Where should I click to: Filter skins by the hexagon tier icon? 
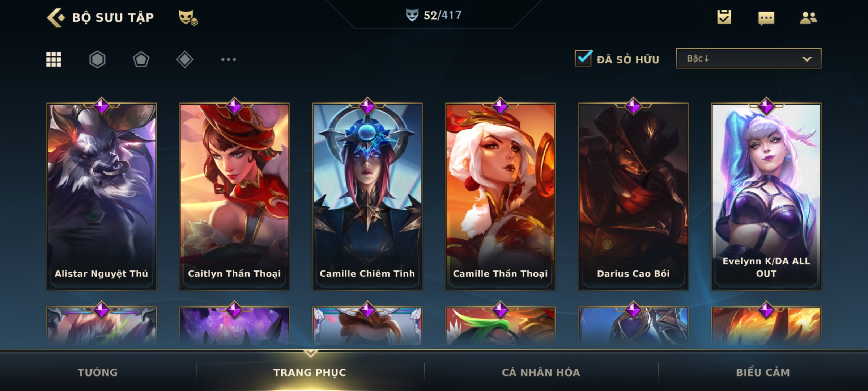point(97,59)
